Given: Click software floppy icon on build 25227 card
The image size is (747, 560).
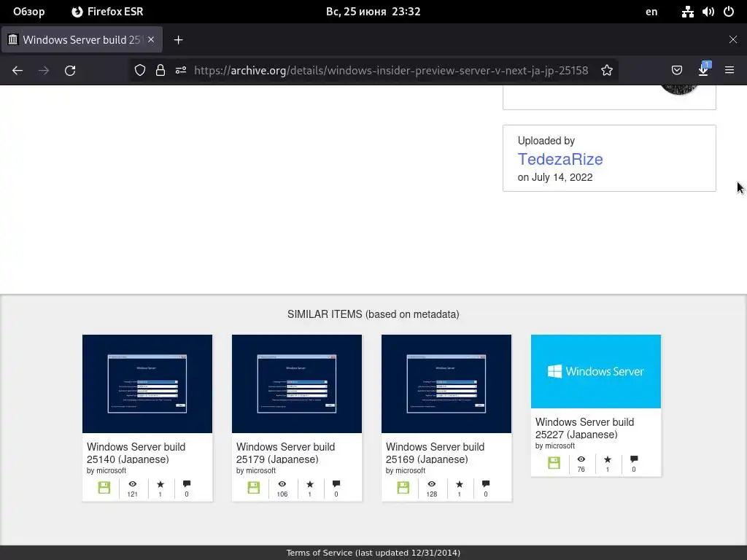Looking at the screenshot, I should 554,462.
